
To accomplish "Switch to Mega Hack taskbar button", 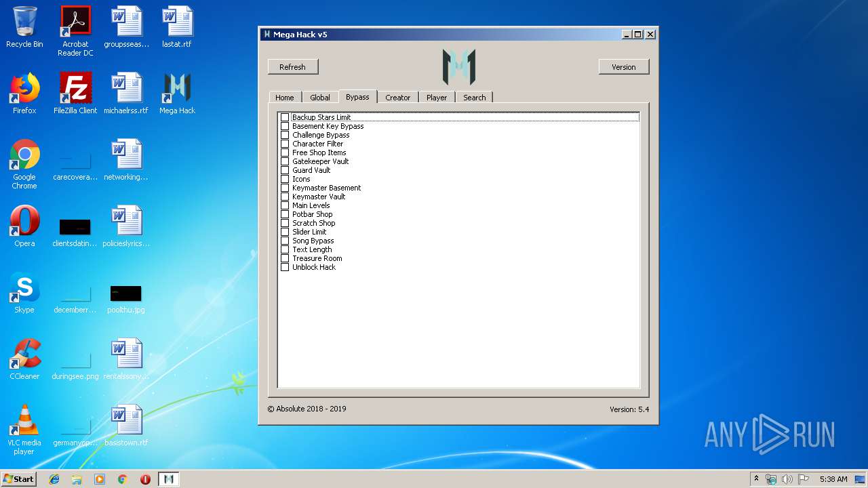I will pos(169,479).
